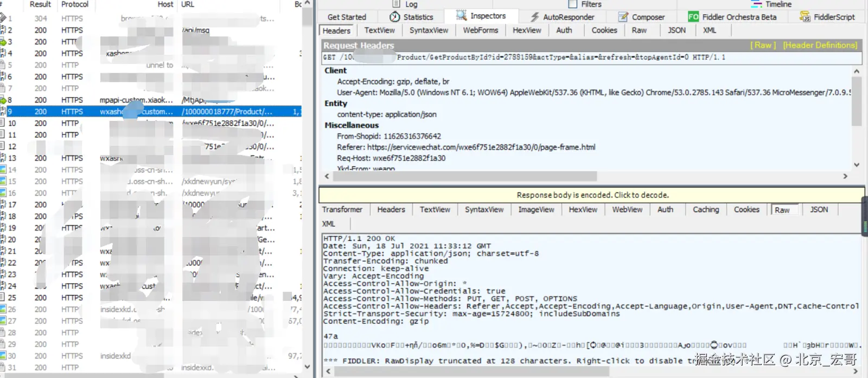Open request SyntaxView inspector tab
868x378 pixels.
tap(429, 30)
